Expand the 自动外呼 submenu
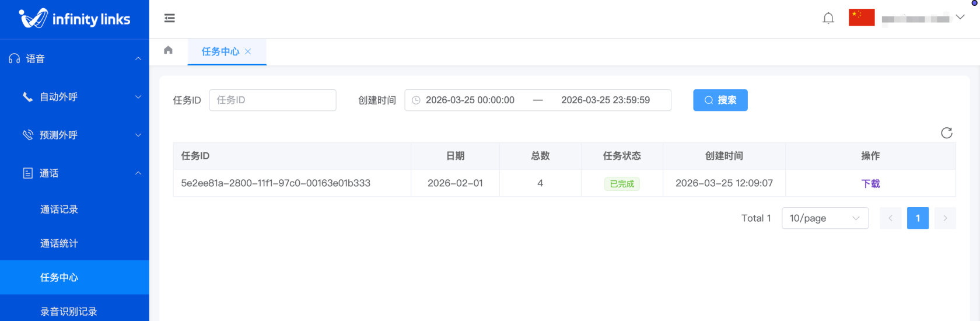Screen dimensions: 980x321 point(138,97)
